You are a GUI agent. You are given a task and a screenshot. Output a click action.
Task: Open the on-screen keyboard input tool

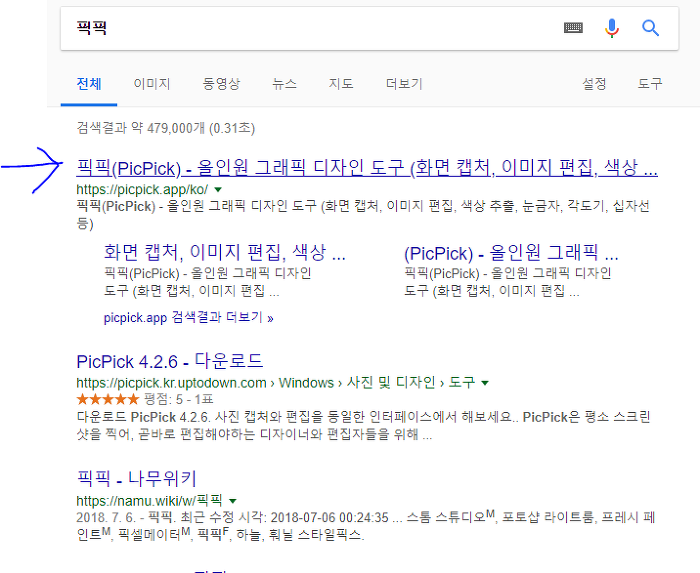[x=573, y=28]
